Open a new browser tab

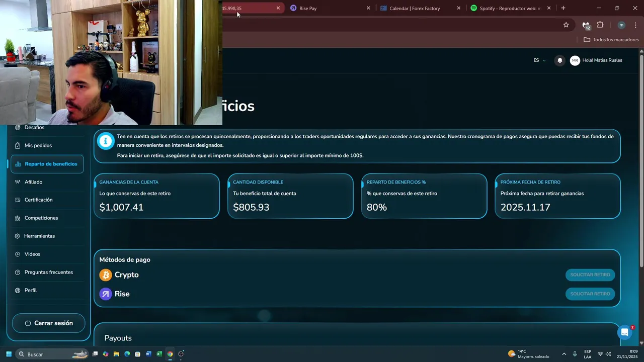tap(563, 8)
